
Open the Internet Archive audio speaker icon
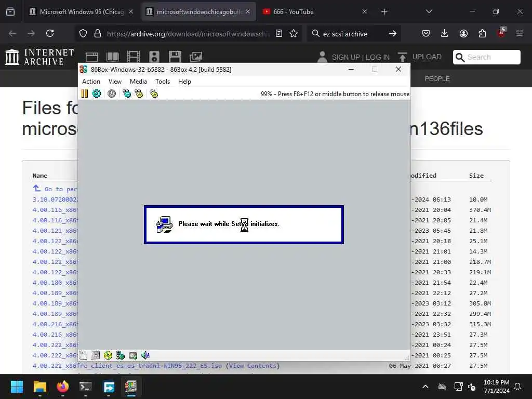click(x=154, y=57)
